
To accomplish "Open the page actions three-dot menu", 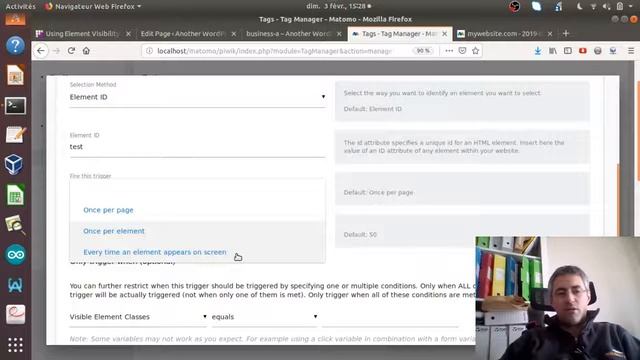I will tap(449, 51).
